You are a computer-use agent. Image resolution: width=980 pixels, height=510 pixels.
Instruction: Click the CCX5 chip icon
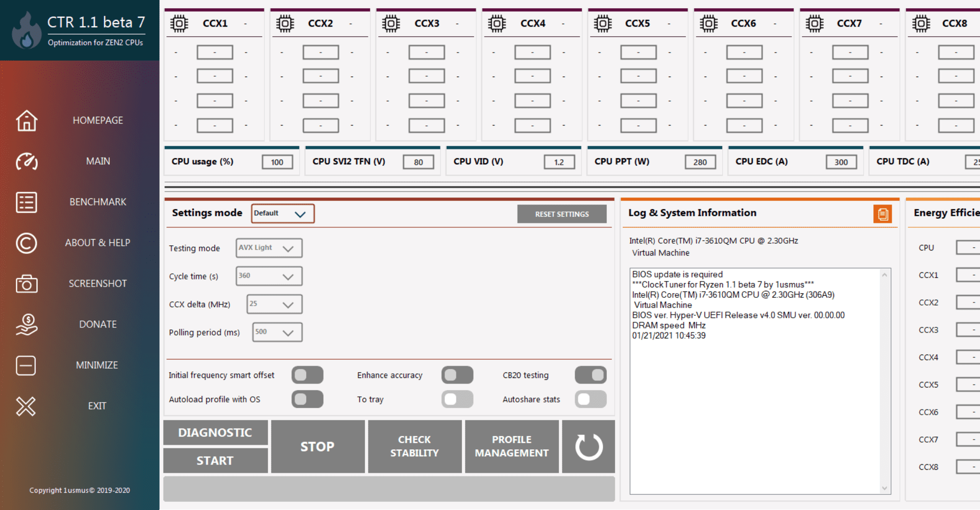(x=603, y=23)
